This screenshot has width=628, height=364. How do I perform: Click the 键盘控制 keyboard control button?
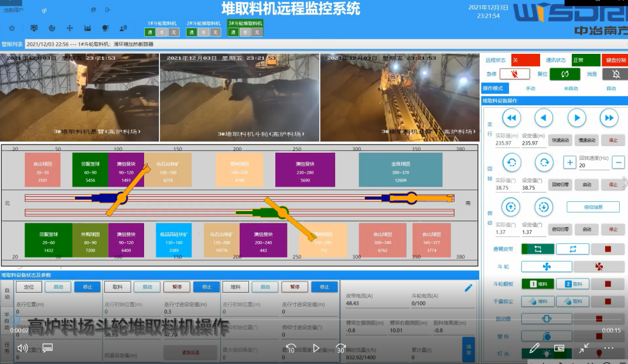pos(615,60)
